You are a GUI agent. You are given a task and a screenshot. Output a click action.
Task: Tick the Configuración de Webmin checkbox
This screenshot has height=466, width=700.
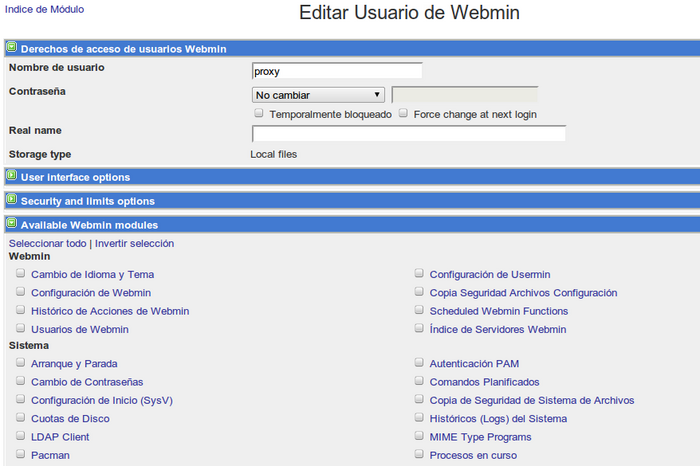[20, 291]
